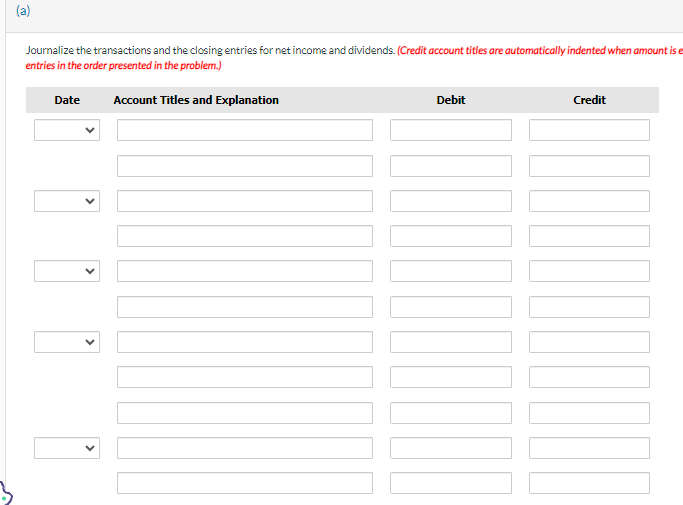The image size is (683, 505).
Task: Click account title field in last row
Action: click(245, 483)
